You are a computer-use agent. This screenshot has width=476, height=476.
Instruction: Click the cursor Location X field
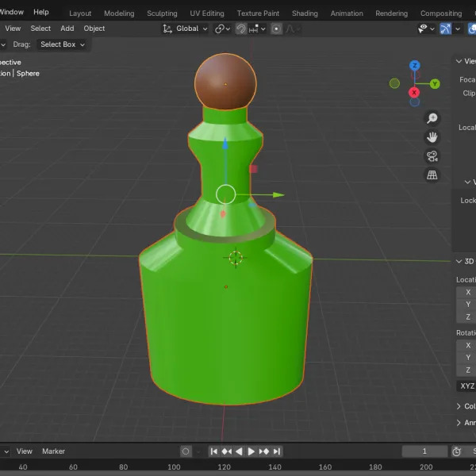click(466, 292)
